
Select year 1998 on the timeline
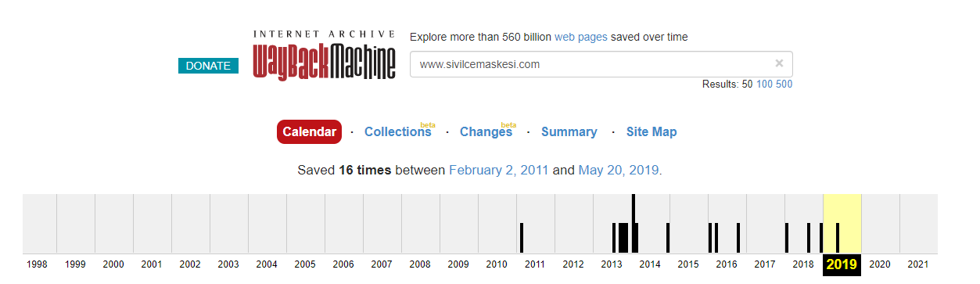(37, 264)
